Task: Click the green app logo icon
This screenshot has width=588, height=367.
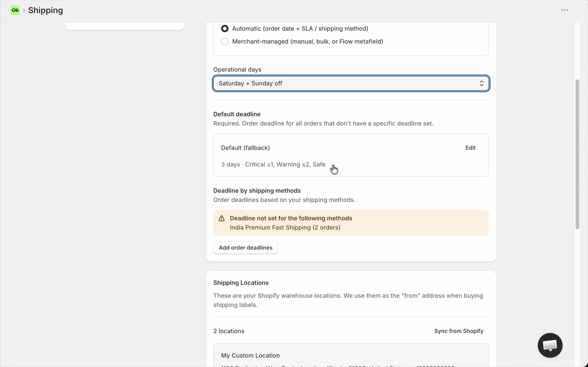Action: point(15,10)
